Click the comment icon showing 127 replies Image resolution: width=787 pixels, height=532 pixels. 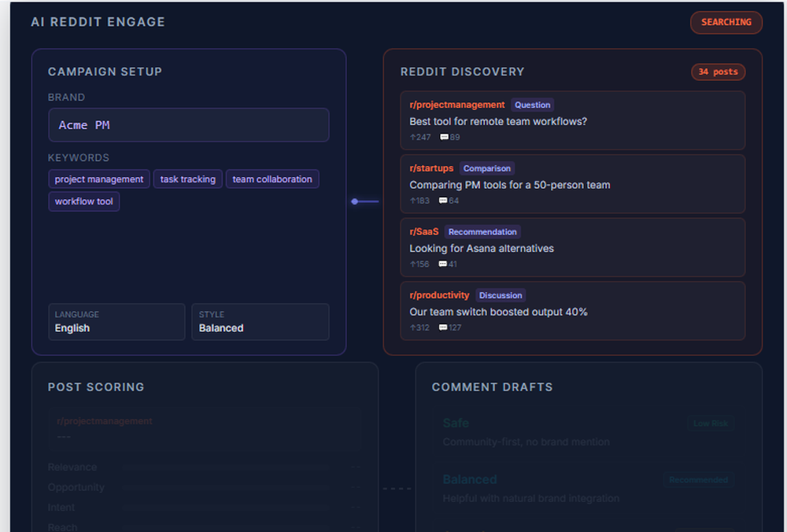[445, 328]
